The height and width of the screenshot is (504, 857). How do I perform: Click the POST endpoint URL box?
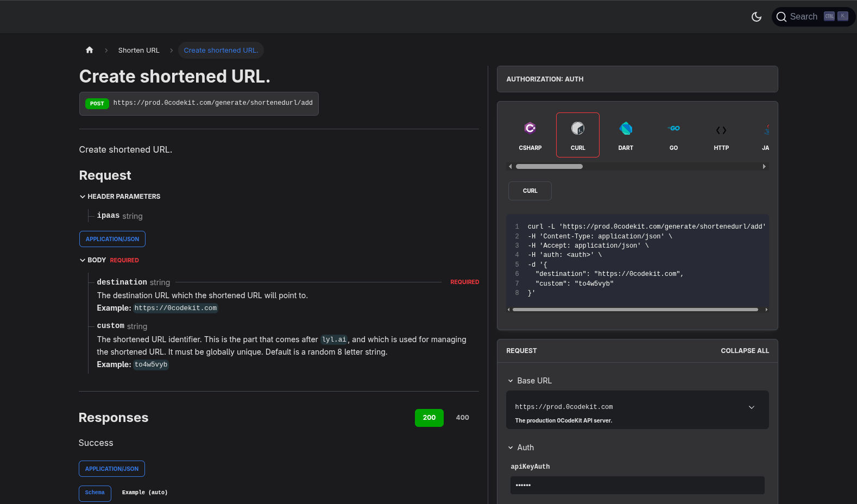[x=199, y=104]
